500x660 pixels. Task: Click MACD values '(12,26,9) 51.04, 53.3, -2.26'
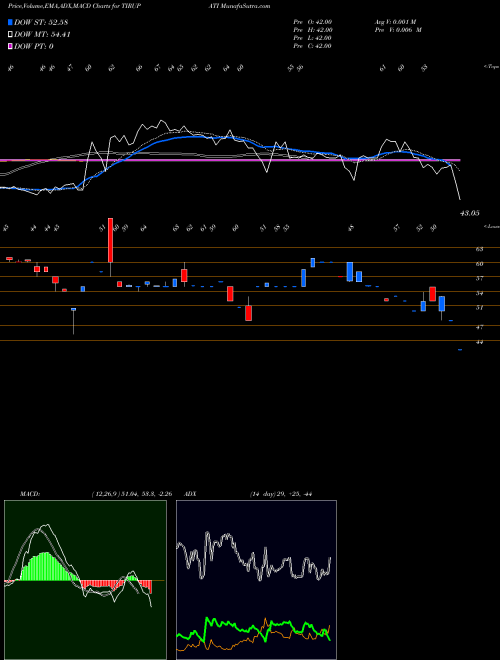click(131, 494)
